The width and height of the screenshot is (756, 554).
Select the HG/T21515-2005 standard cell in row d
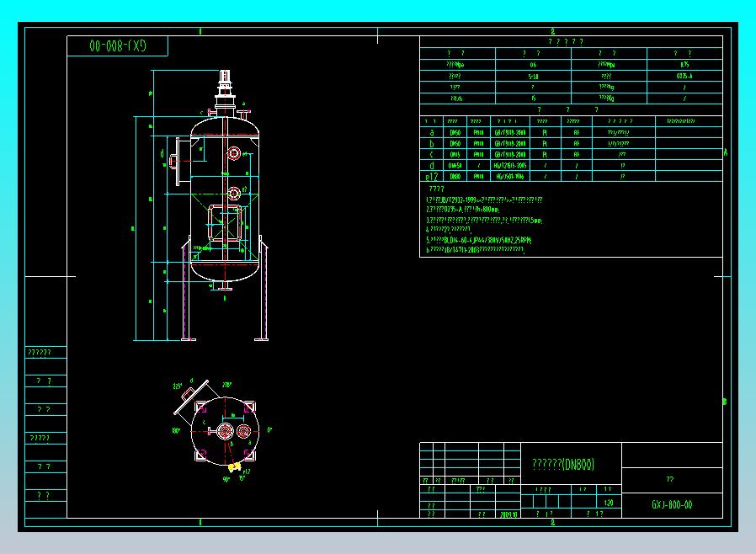[x=510, y=165]
